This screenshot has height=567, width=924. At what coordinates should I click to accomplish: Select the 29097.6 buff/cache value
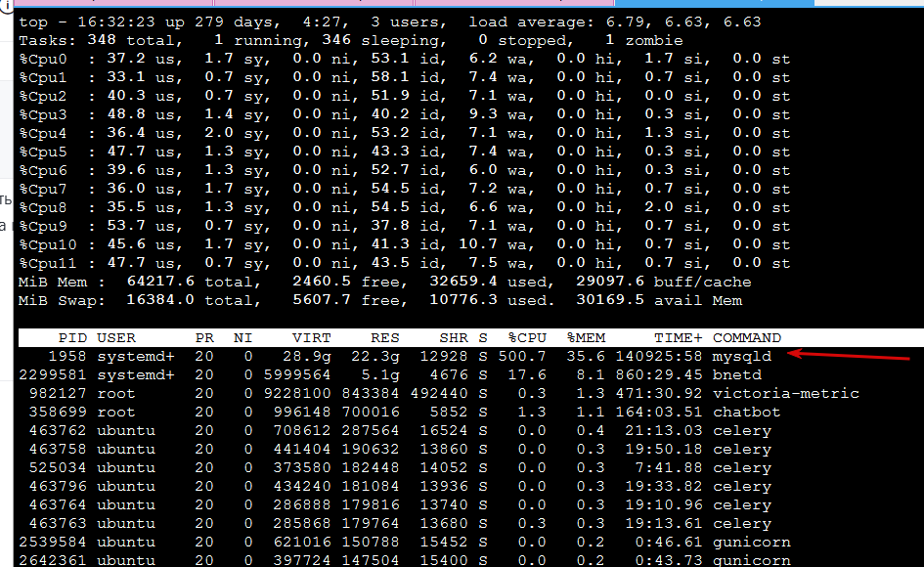coord(610,282)
